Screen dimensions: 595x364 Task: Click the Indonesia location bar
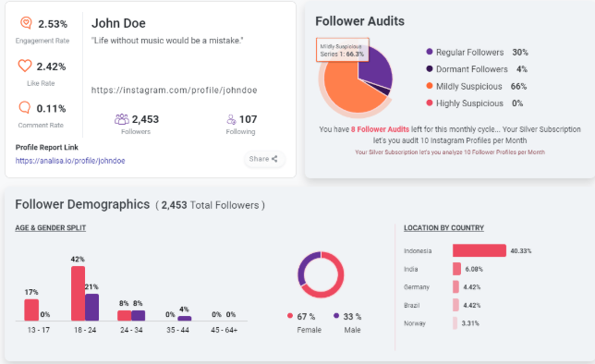480,250
